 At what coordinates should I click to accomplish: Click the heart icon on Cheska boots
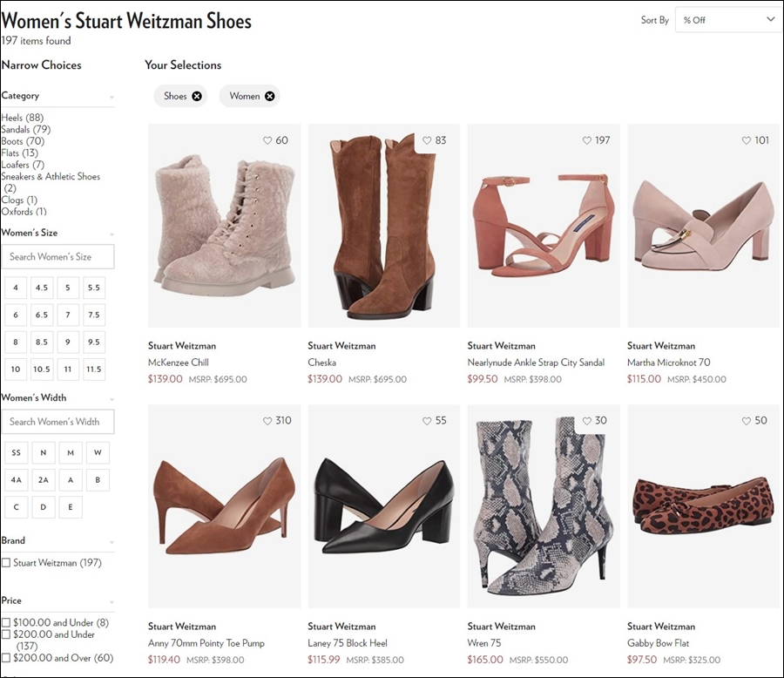click(427, 140)
